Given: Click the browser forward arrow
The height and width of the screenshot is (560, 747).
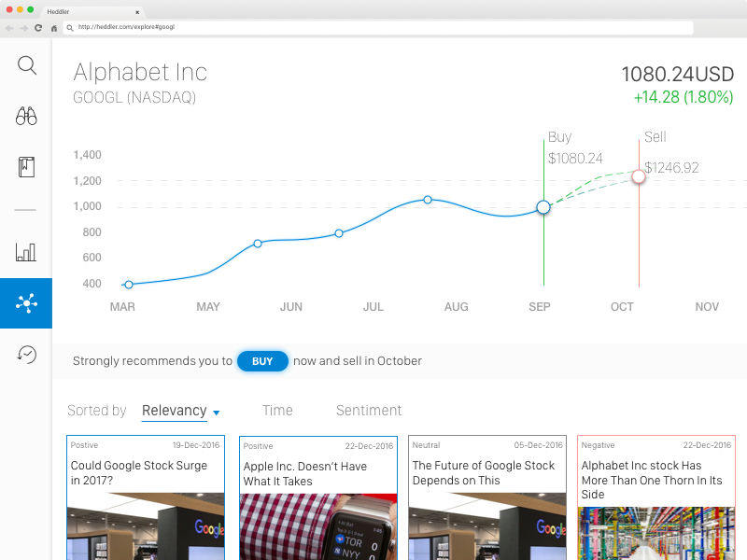Looking at the screenshot, I should coord(24,28).
